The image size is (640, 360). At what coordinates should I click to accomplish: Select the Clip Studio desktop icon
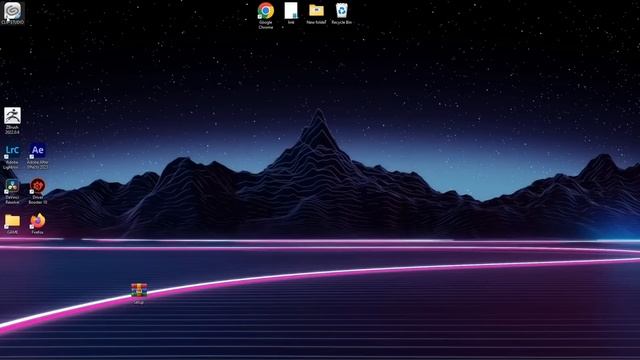pyautogui.click(x=12, y=12)
